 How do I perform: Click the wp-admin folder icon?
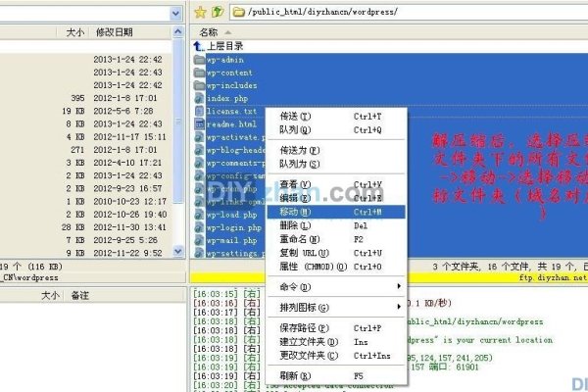tap(200, 60)
